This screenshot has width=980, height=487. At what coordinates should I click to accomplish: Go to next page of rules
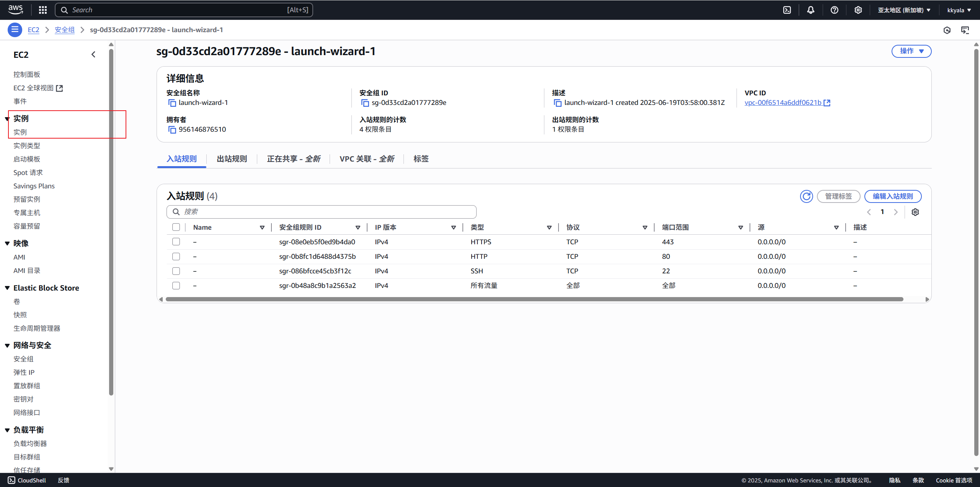point(896,212)
